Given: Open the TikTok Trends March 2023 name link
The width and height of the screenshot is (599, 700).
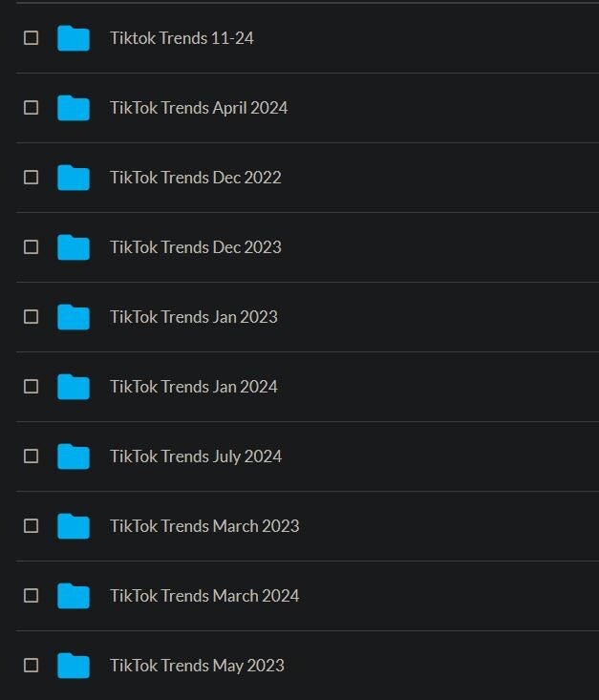Looking at the screenshot, I should [x=203, y=526].
